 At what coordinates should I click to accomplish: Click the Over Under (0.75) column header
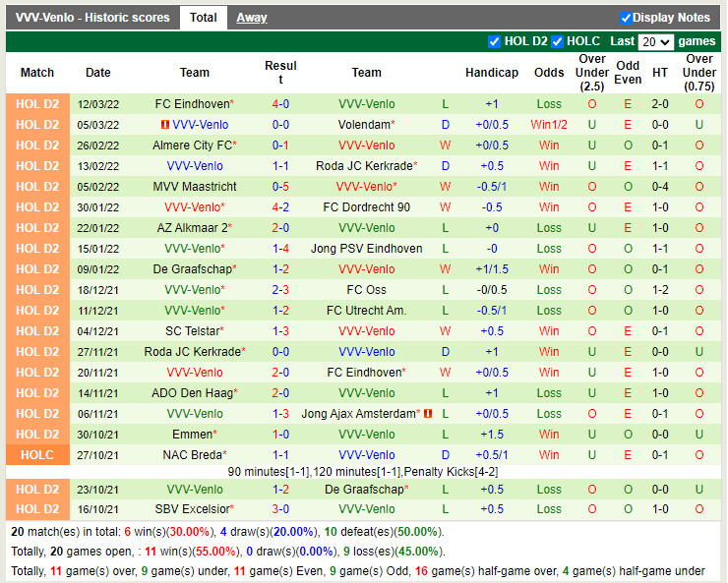699,73
